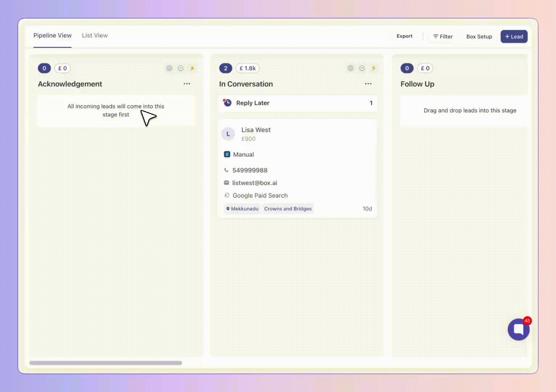Open Box Setup
Screen dimensions: 556x392
pyautogui.click(x=479, y=37)
